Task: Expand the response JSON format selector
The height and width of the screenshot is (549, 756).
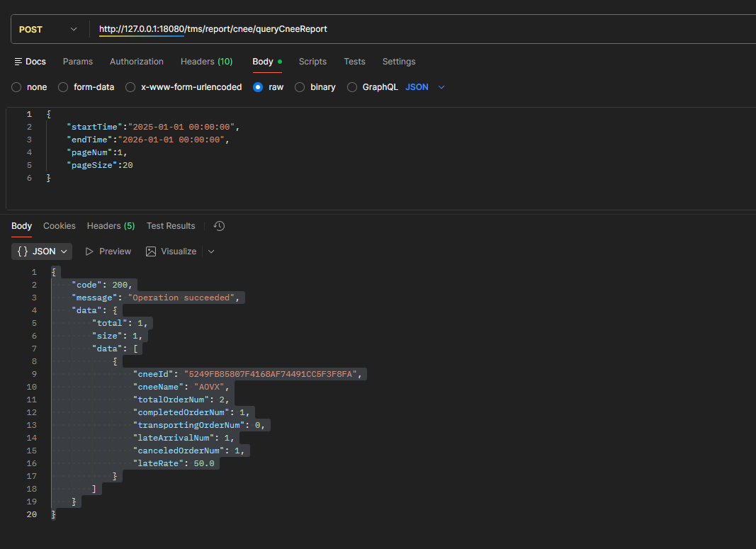Action: point(42,251)
